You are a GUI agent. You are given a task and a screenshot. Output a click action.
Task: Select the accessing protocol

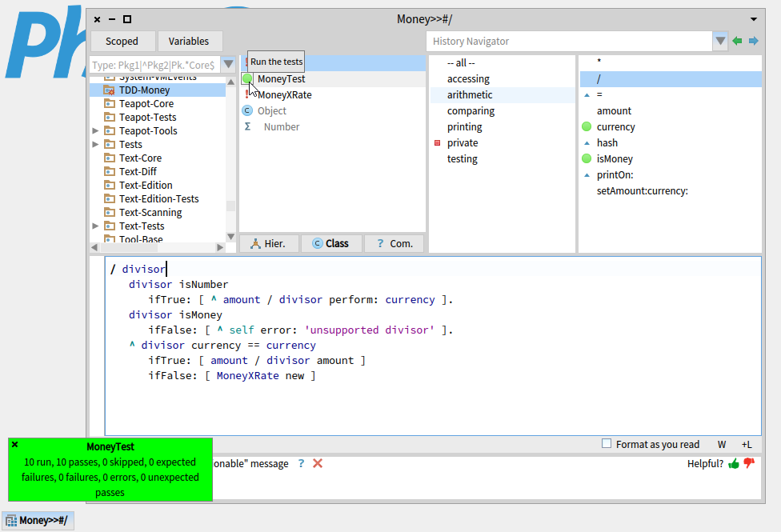pyautogui.click(x=468, y=78)
